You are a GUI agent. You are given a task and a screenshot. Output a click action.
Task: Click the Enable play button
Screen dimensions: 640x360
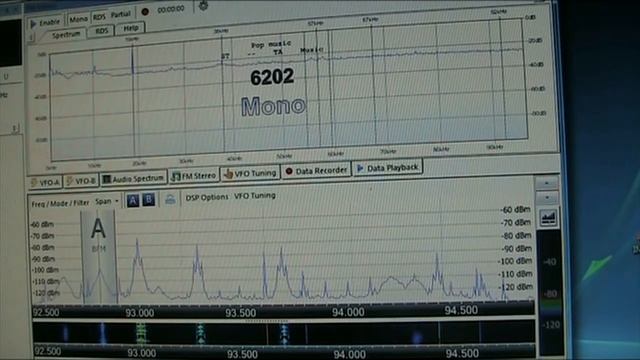point(45,23)
